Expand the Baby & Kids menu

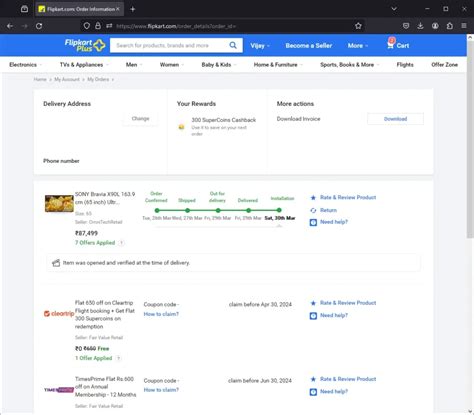tap(218, 65)
